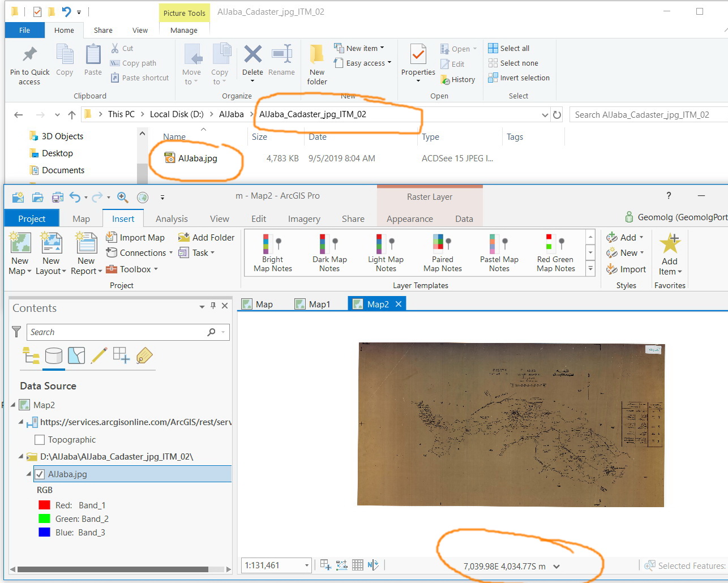Select Pastel Map Notes layer template
This screenshot has height=583, width=728.
pyautogui.click(x=499, y=252)
